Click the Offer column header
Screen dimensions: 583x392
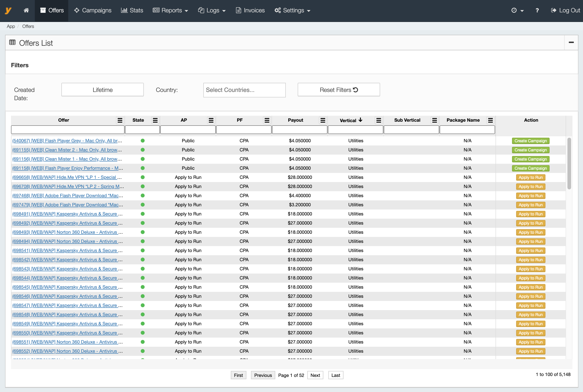tap(64, 120)
